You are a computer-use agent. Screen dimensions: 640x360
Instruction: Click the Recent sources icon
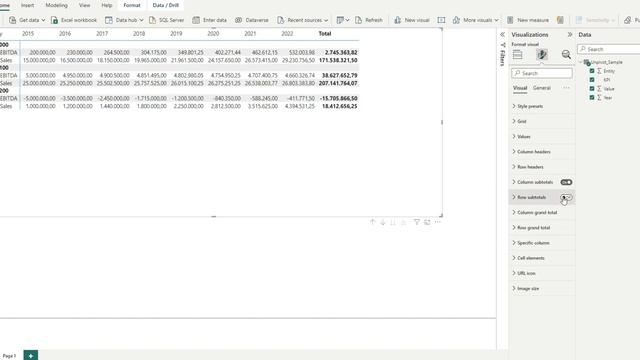click(280, 20)
